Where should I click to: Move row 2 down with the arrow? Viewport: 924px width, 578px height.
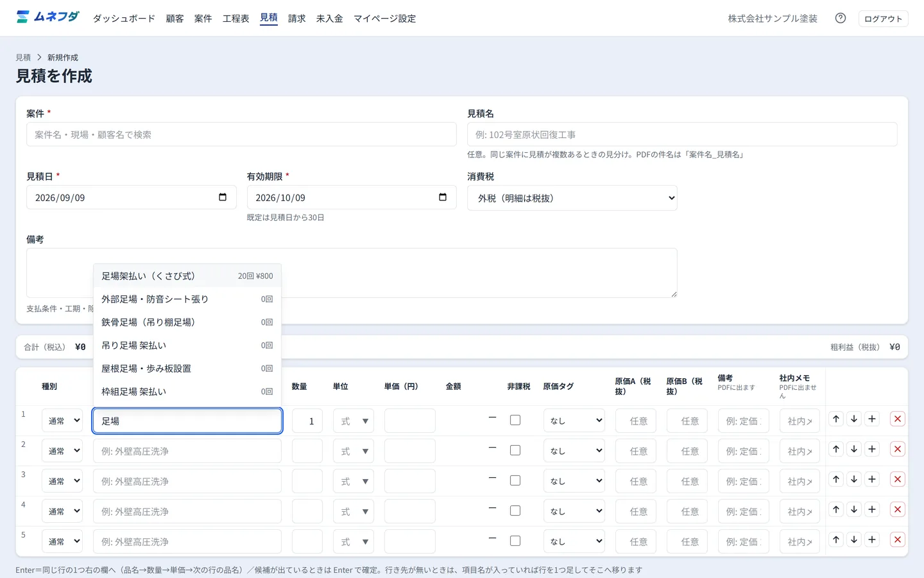coord(854,449)
